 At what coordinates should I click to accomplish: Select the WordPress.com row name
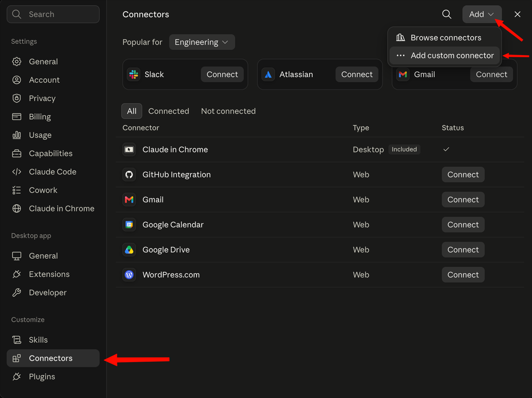(x=171, y=275)
